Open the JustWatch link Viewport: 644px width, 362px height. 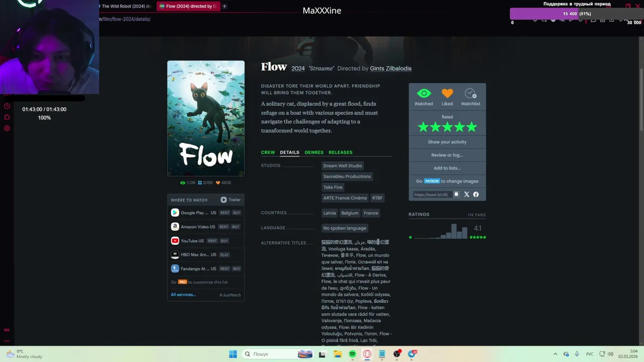tap(230, 295)
